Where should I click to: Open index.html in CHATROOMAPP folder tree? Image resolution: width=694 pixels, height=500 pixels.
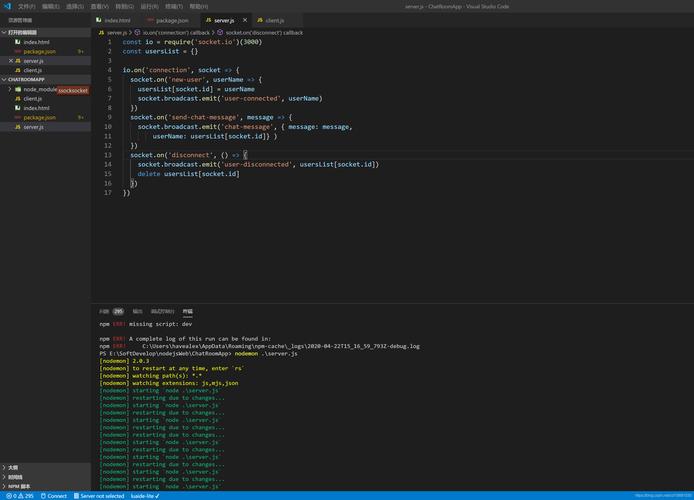[45, 108]
